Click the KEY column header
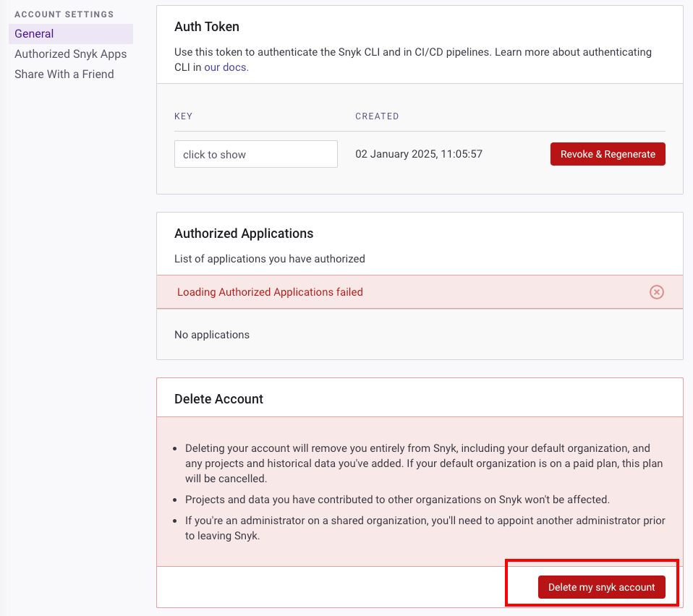This screenshot has width=693, height=616. click(184, 116)
